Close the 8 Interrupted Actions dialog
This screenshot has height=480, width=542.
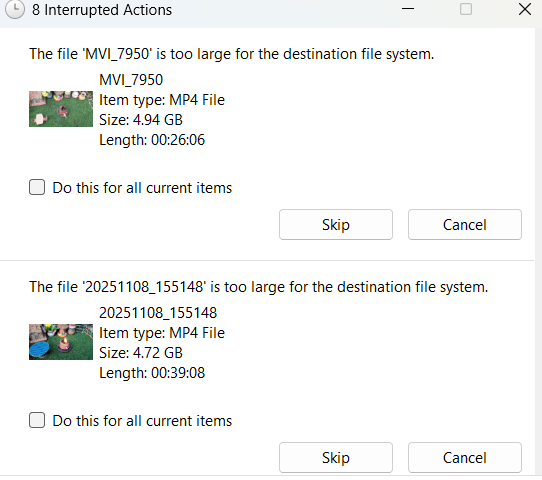pyautogui.click(x=525, y=9)
